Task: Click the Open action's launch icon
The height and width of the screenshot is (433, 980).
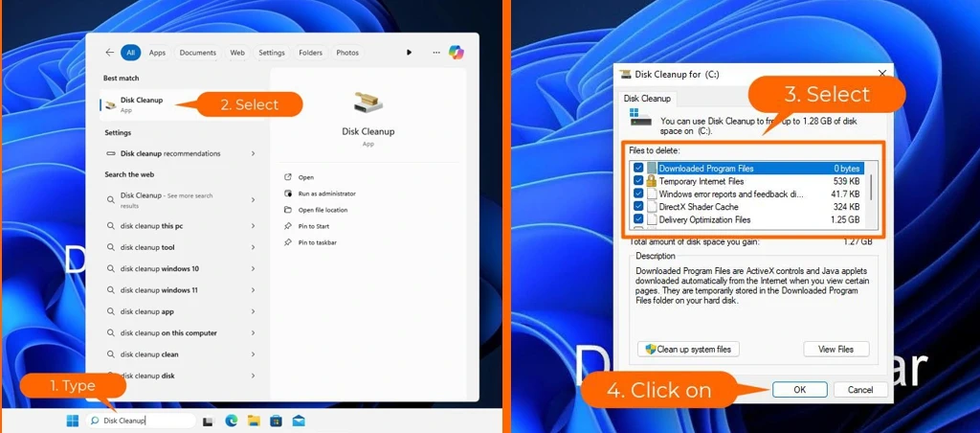Action: click(287, 178)
